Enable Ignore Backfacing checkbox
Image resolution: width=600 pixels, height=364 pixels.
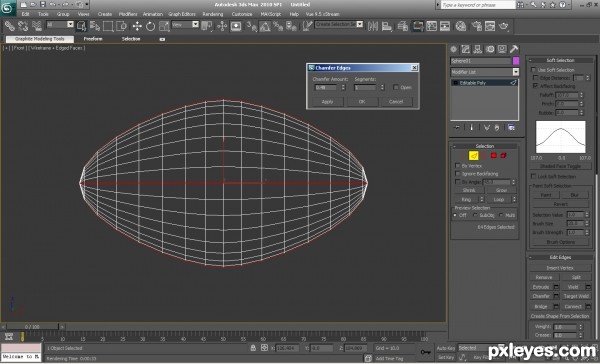point(458,174)
